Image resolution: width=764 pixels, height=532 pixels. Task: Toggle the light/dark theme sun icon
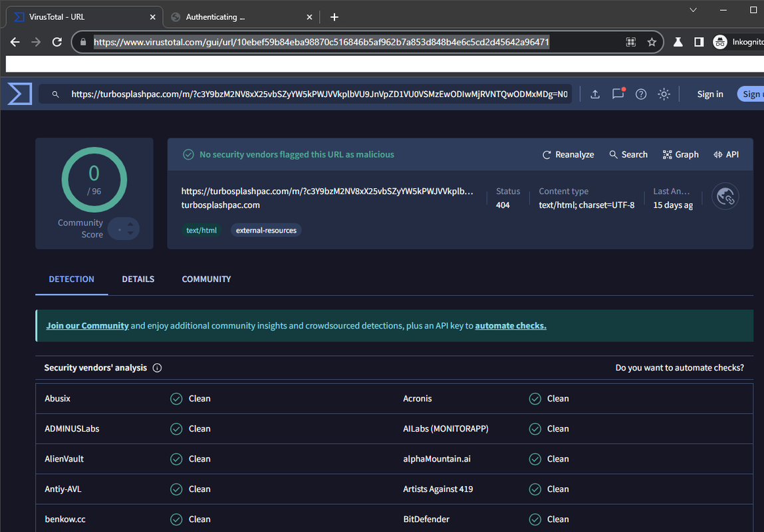664,94
